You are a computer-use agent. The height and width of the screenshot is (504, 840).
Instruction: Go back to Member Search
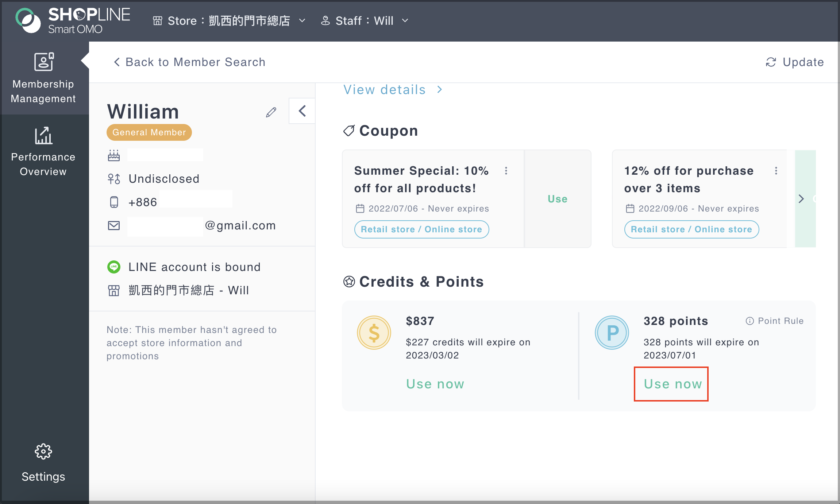[x=189, y=62]
